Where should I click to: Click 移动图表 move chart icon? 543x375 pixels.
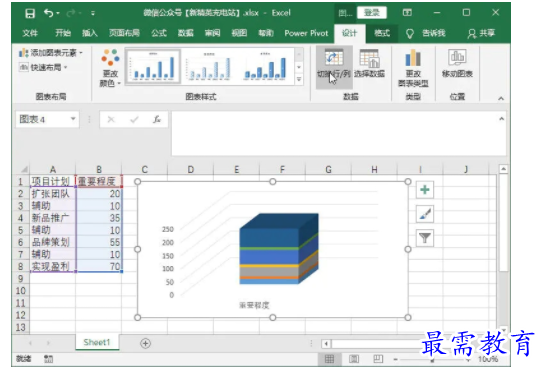coord(457,64)
